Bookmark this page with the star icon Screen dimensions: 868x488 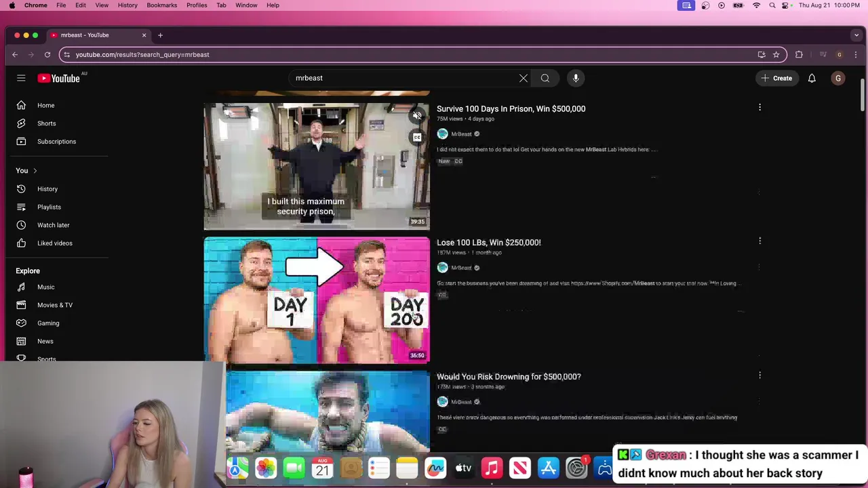click(x=776, y=54)
